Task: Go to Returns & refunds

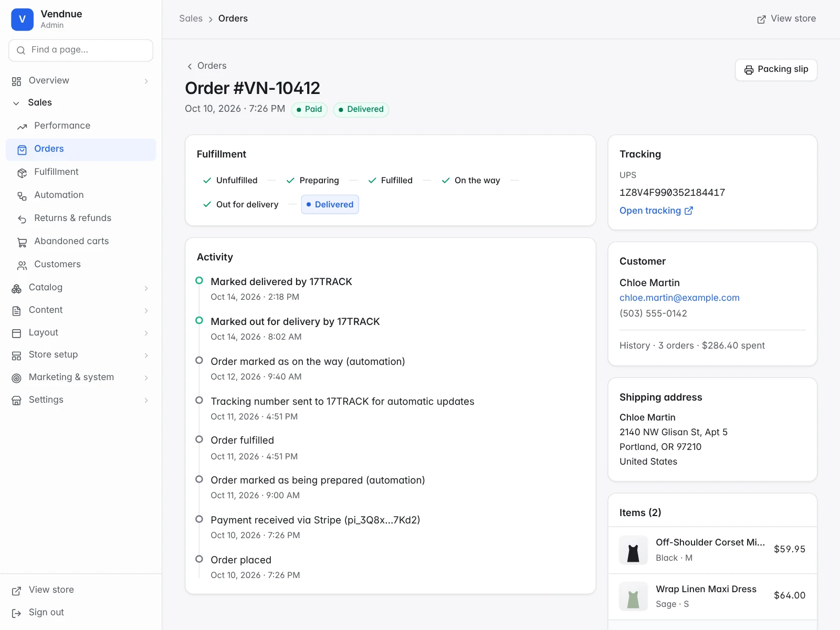Action: (81, 218)
